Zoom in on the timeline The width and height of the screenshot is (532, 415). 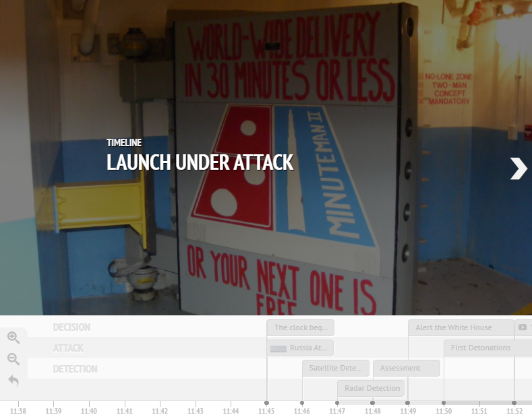click(13, 338)
